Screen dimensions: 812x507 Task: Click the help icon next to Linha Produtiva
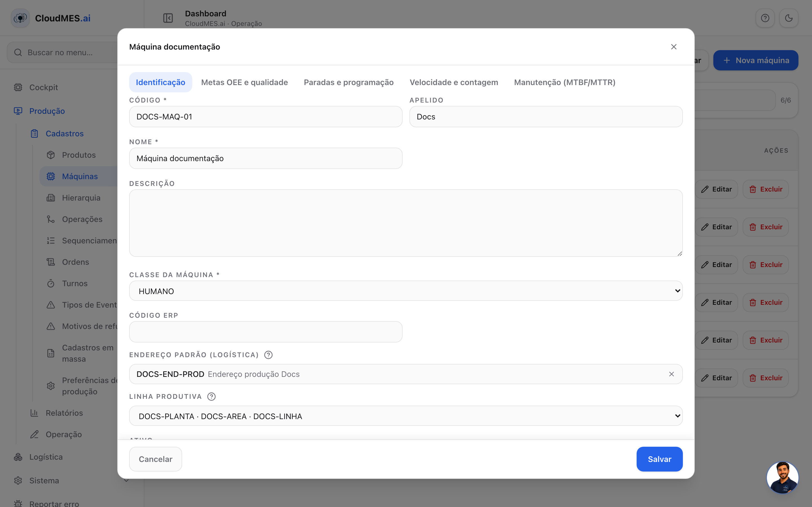(x=211, y=396)
